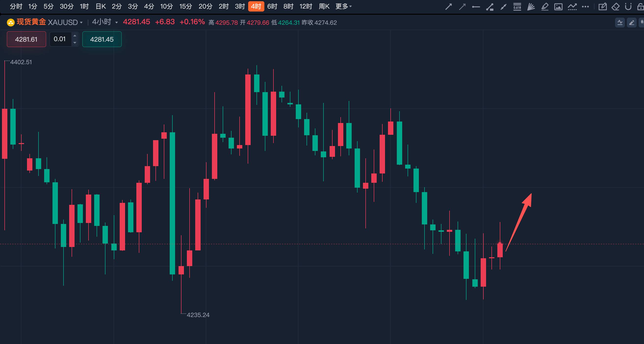This screenshot has width=644, height=344.
Task: Select the Fibonacci 0.618 retracement tool
Action: 517,7
